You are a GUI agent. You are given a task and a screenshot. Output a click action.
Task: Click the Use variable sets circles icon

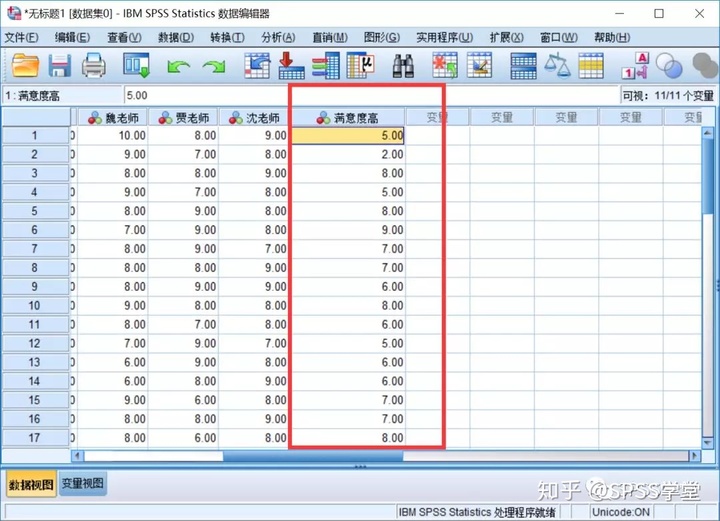[669, 66]
